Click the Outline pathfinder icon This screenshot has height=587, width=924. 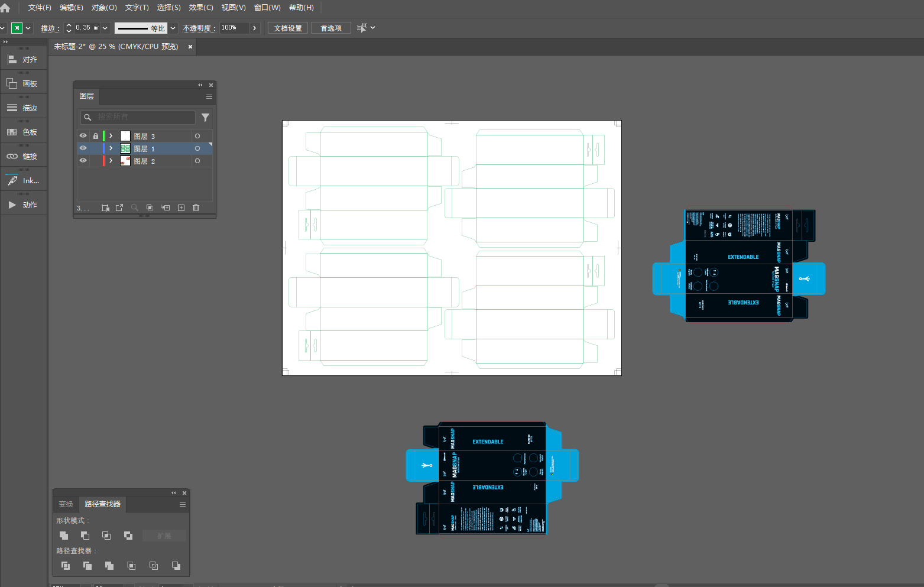154,566
